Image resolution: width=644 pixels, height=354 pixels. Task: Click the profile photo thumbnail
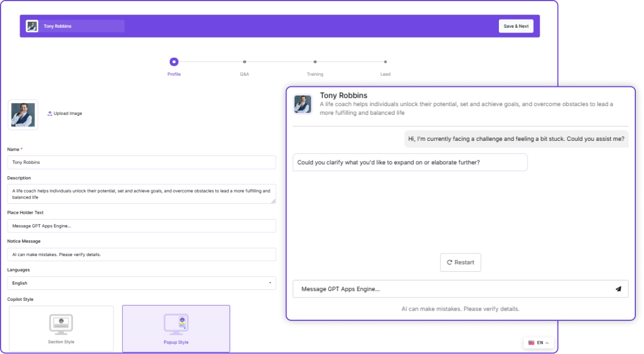click(x=23, y=114)
